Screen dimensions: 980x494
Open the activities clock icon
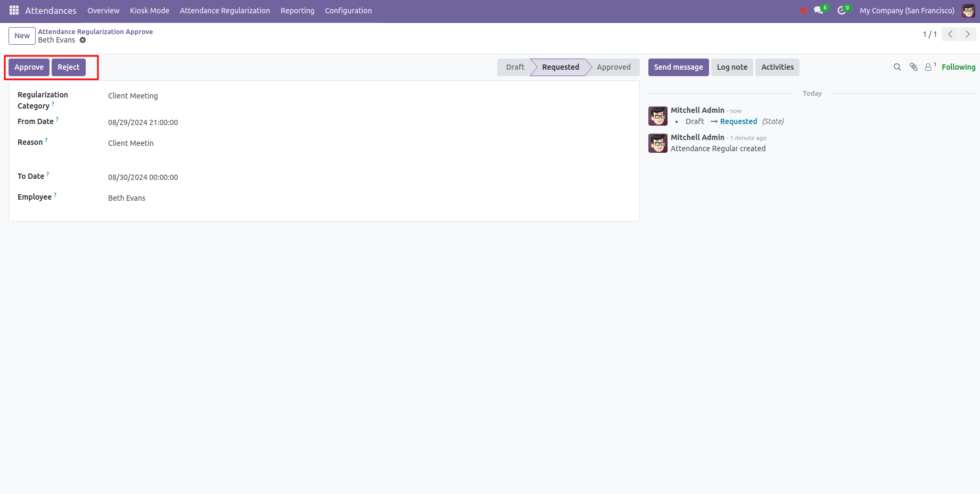pyautogui.click(x=841, y=11)
